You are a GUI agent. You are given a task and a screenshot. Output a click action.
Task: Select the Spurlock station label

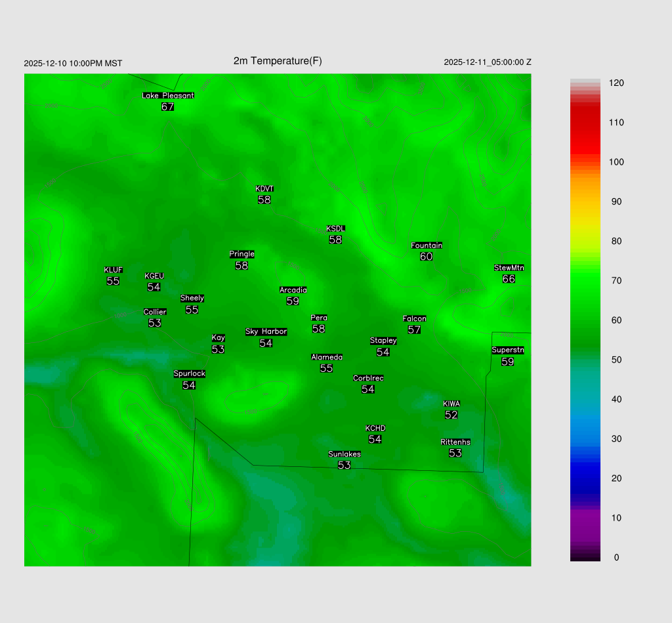point(189,374)
